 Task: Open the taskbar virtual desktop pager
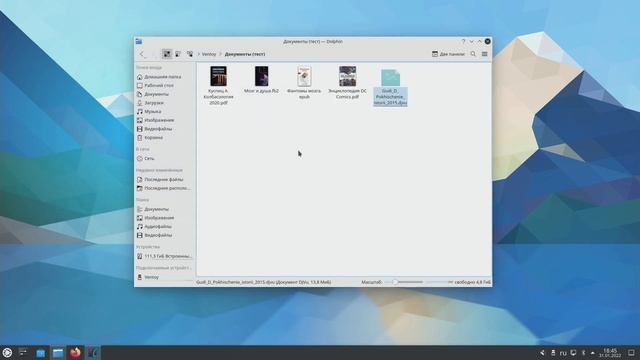click(x=23, y=353)
